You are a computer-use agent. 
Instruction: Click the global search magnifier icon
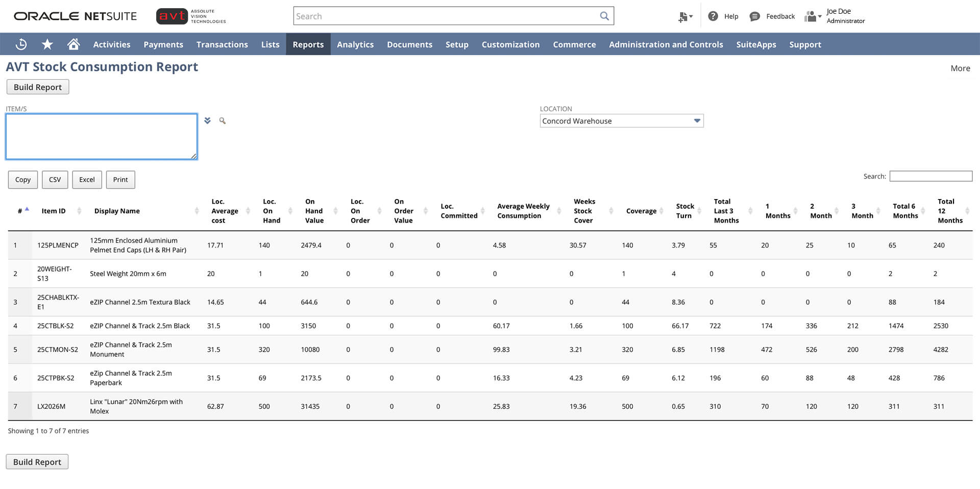pyautogui.click(x=604, y=16)
